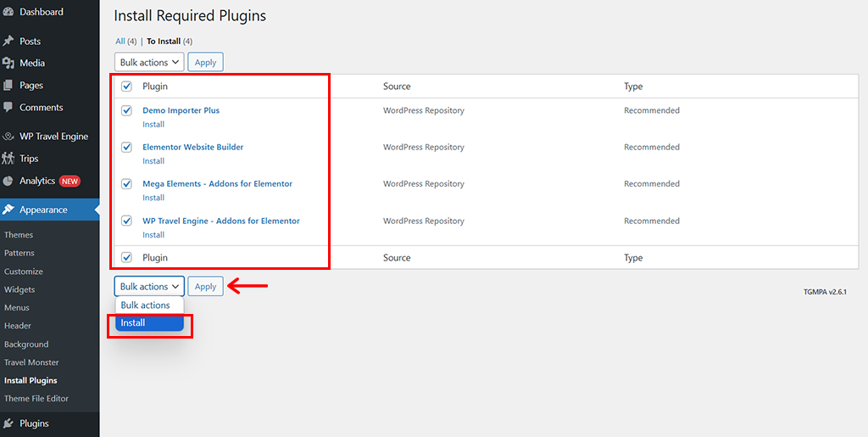
Task: Click the Analytics pie chart icon
Action: coord(8,181)
